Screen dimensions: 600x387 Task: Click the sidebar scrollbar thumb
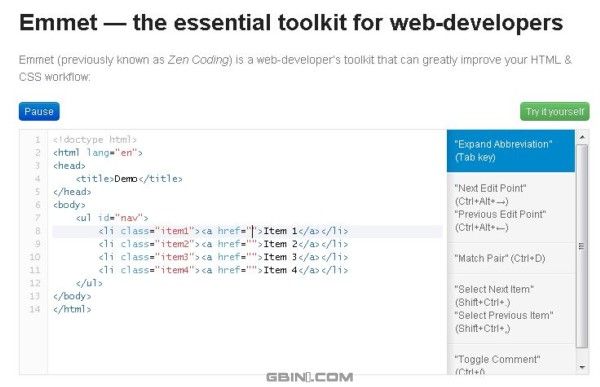click(582, 246)
